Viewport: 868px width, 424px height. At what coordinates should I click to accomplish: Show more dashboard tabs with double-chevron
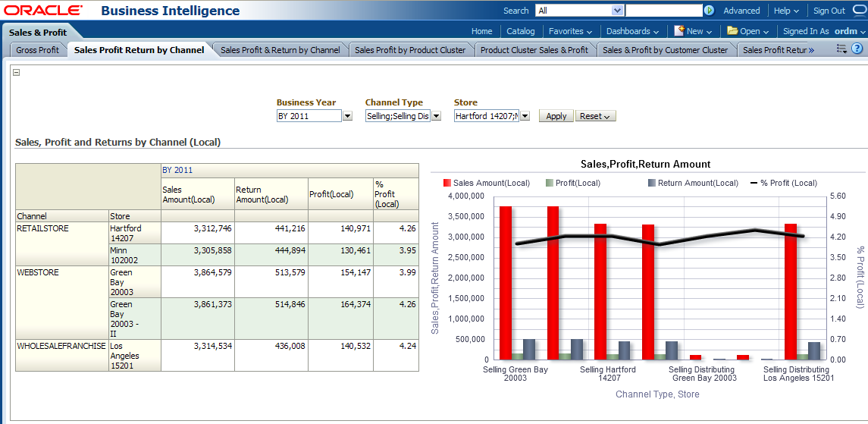coord(811,50)
